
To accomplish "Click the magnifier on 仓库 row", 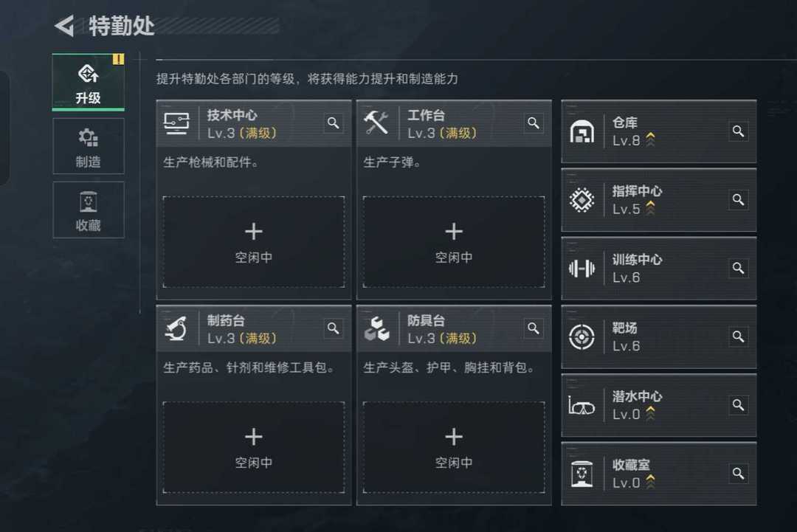I will (x=739, y=131).
